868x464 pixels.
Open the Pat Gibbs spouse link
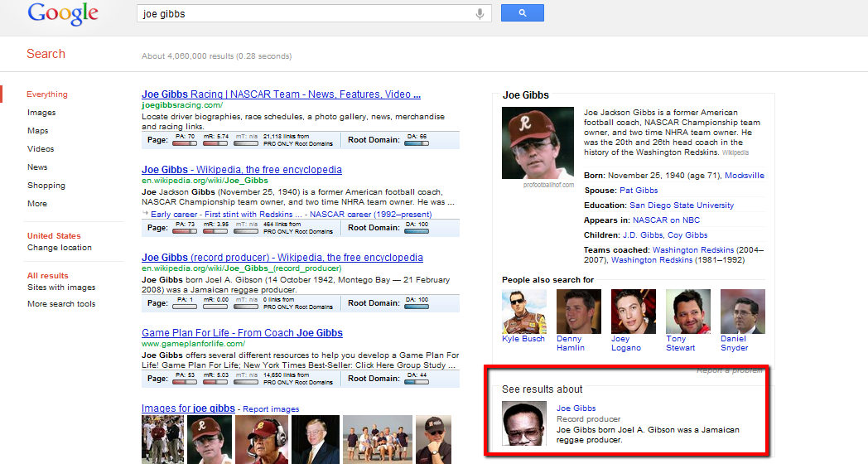pos(639,191)
